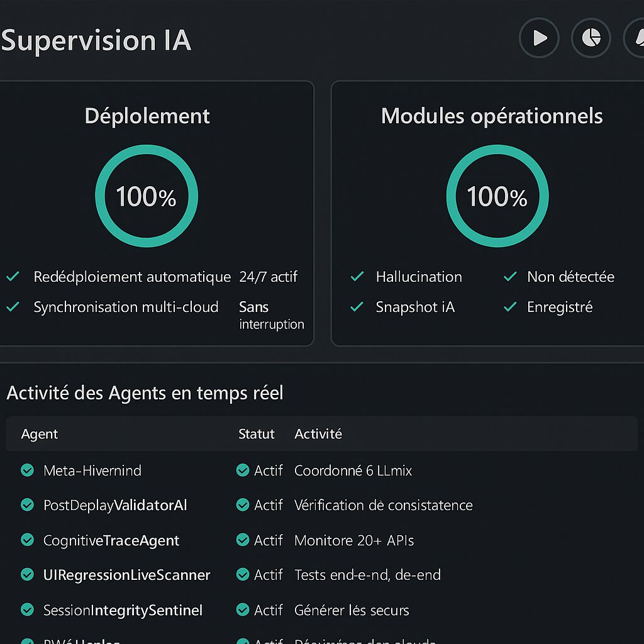The width and height of the screenshot is (644, 644).
Task: Select the Meta-Hivernind agent name
Action: 92,470
